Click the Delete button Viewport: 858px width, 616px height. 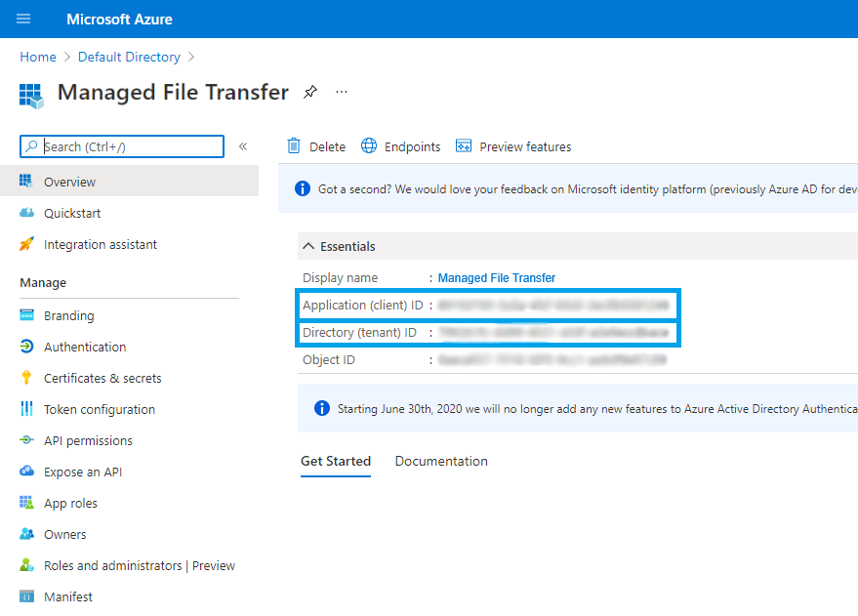point(316,146)
